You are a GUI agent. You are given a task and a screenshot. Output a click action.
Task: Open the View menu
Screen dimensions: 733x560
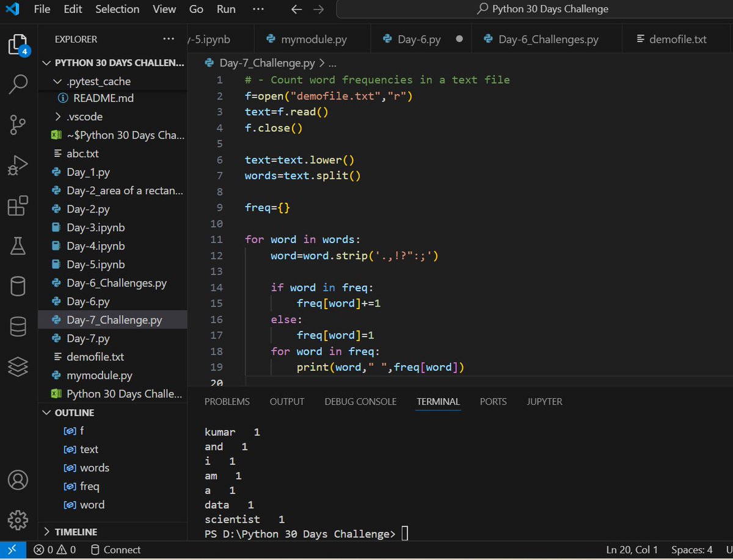[164, 9]
